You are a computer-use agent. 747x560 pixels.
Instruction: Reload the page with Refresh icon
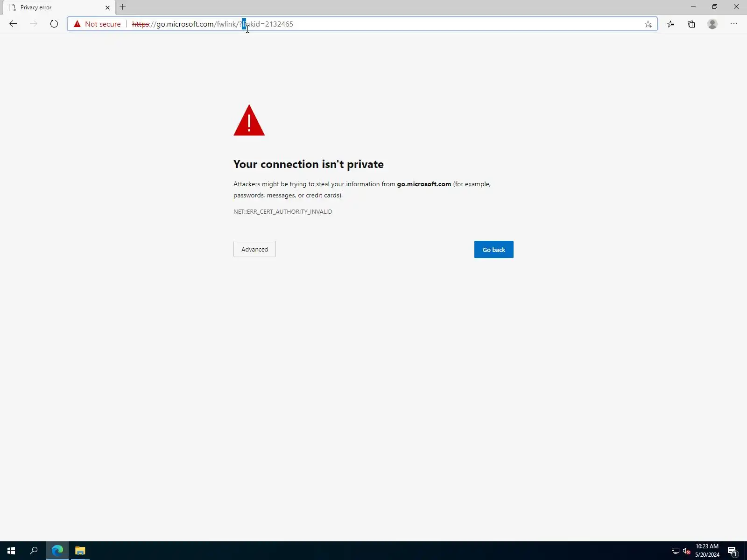[54, 24]
